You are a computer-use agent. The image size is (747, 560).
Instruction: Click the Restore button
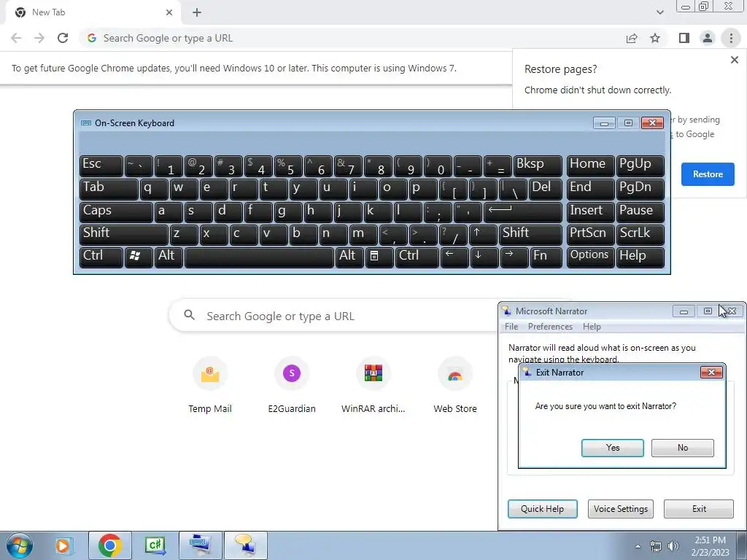708,174
